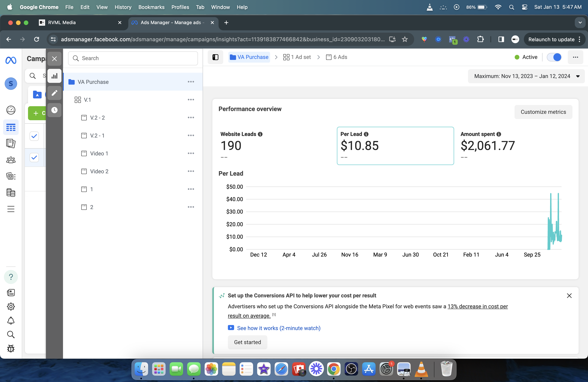Viewport: 588px width, 382px height.
Task: Open Finder from the Dock
Action: tap(141, 369)
